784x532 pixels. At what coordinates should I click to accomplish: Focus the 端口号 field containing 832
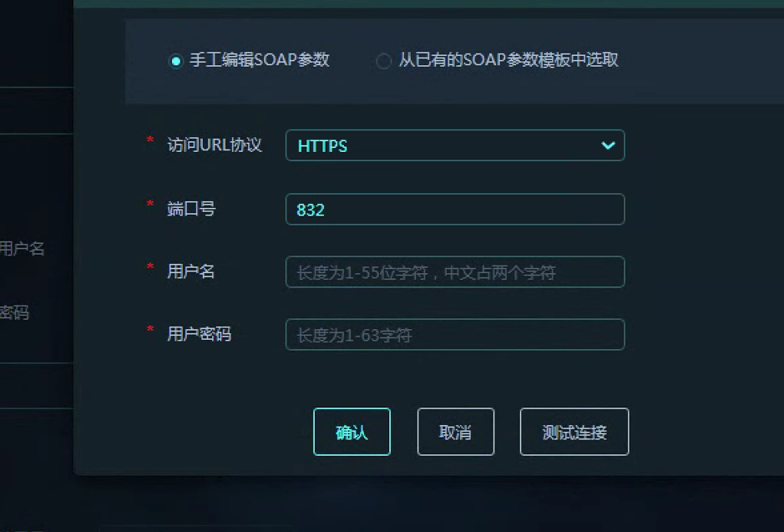454,210
